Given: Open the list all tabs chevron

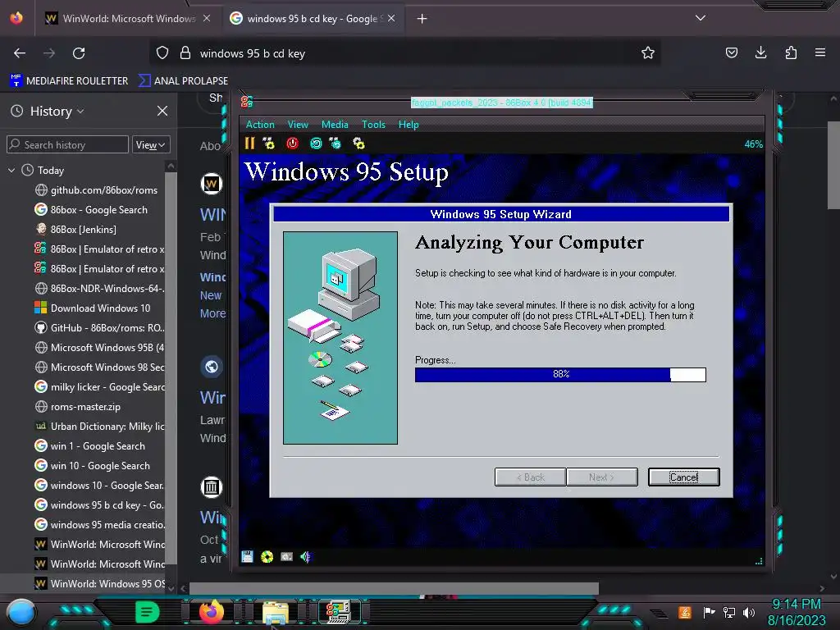Looking at the screenshot, I should click(701, 18).
